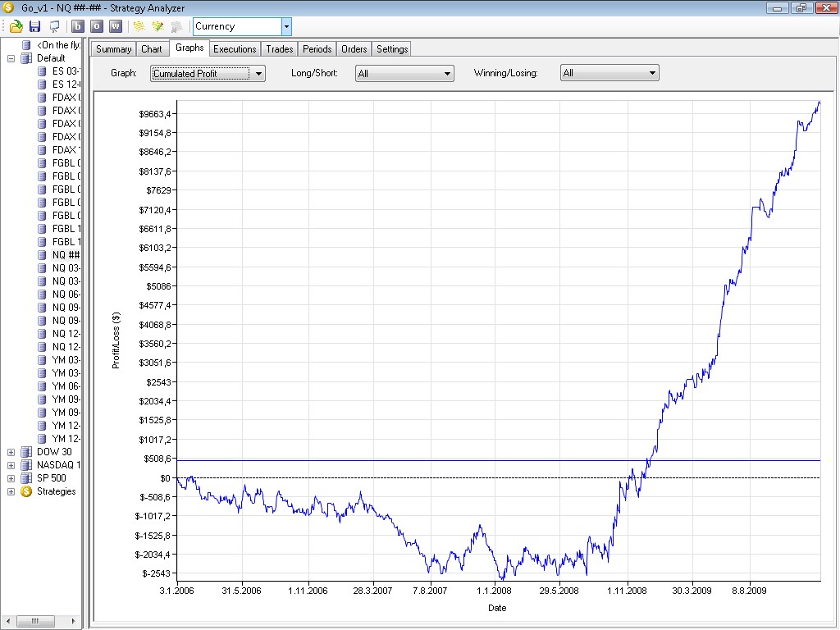Switch to the Summary tab

point(113,49)
